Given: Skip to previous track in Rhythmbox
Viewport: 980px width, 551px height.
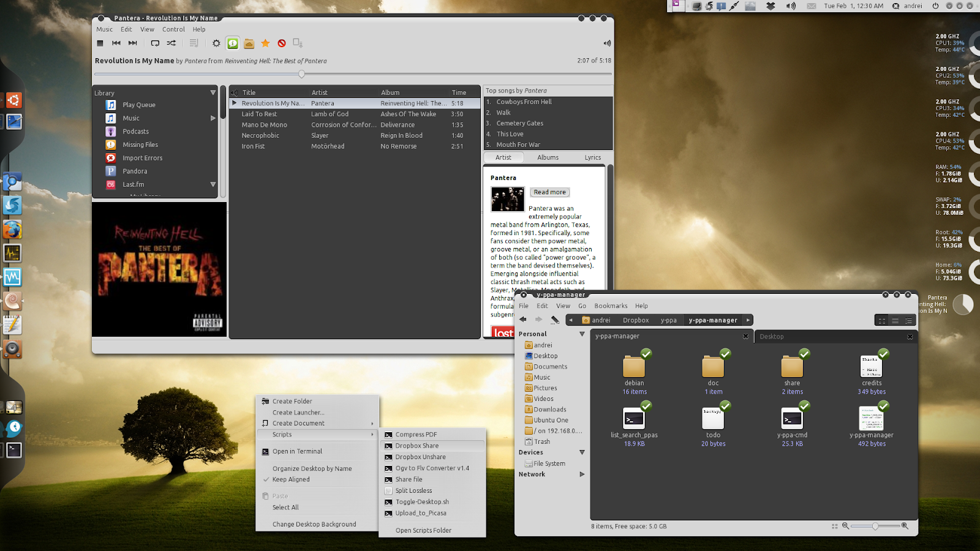Looking at the screenshot, I should coord(116,43).
